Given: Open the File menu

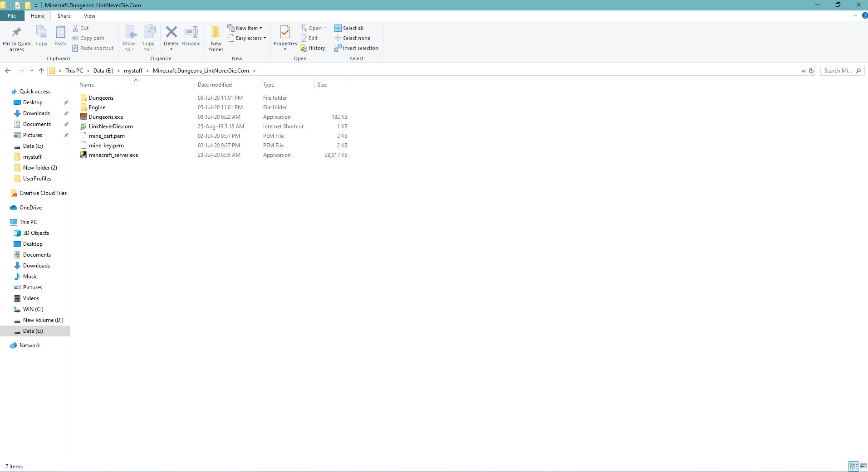Looking at the screenshot, I should [x=12, y=16].
